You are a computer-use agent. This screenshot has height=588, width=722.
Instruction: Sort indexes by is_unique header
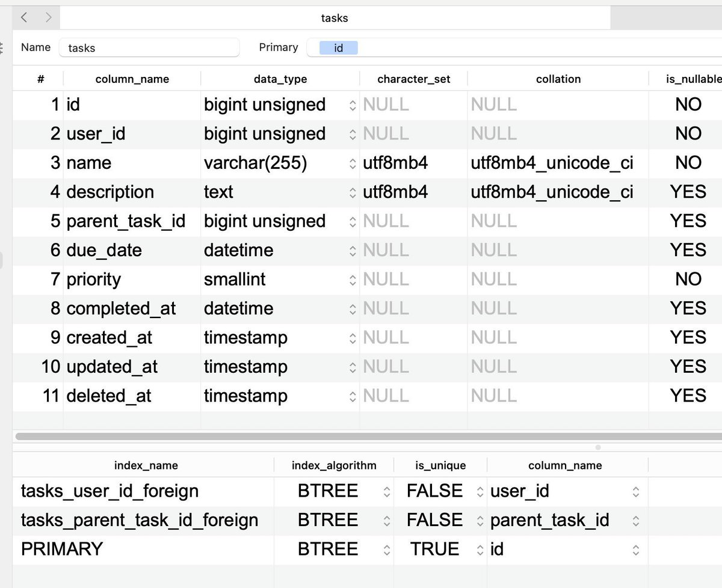(440, 465)
